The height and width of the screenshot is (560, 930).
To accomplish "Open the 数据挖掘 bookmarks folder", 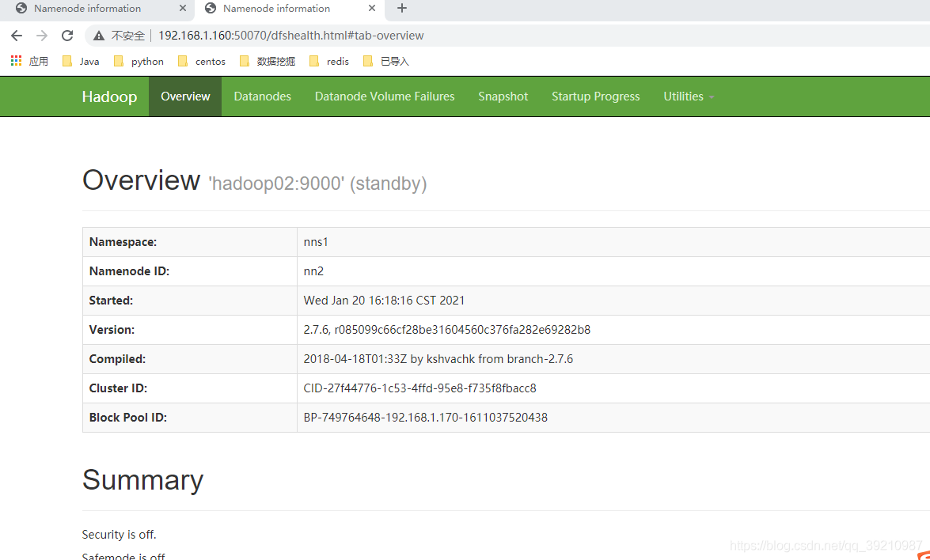I will click(x=267, y=61).
